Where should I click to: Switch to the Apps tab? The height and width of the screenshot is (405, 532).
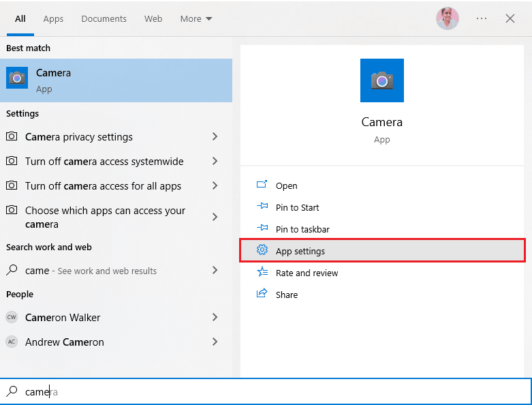click(53, 19)
